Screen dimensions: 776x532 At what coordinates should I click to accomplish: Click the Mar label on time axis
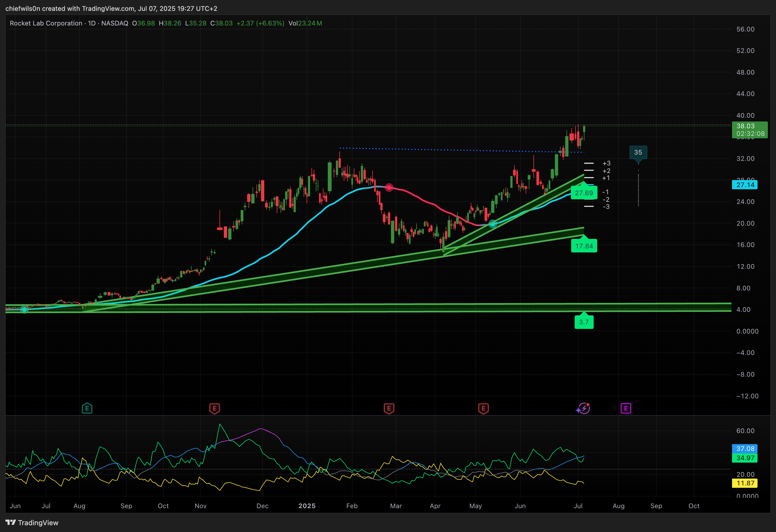click(396, 506)
